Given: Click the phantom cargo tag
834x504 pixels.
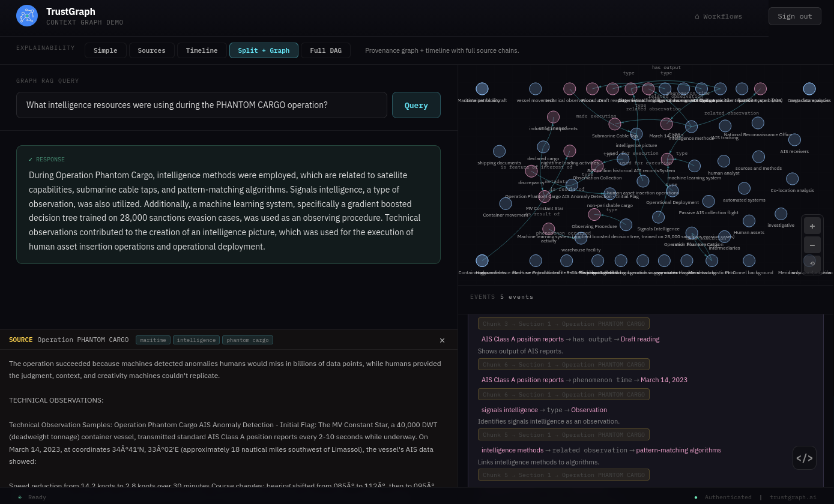Looking at the screenshot, I should click(x=247, y=340).
